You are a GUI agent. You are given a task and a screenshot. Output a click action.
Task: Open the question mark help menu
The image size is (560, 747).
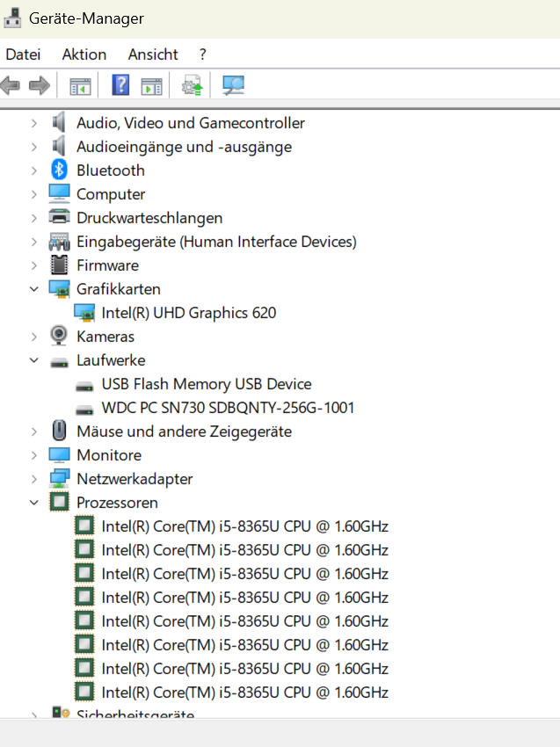pos(203,54)
